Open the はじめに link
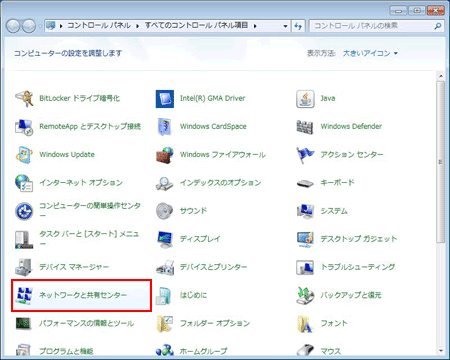This screenshot has height=360, width=450. click(x=193, y=295)
